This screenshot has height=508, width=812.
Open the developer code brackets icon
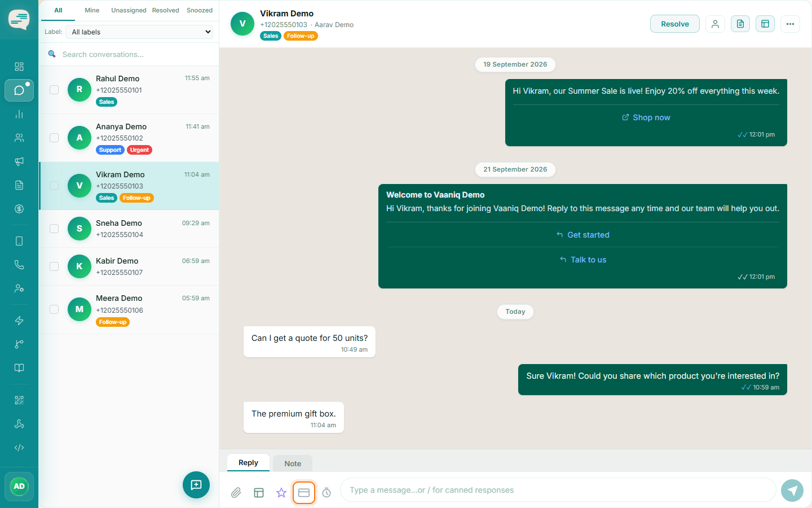tap(19, 448)
